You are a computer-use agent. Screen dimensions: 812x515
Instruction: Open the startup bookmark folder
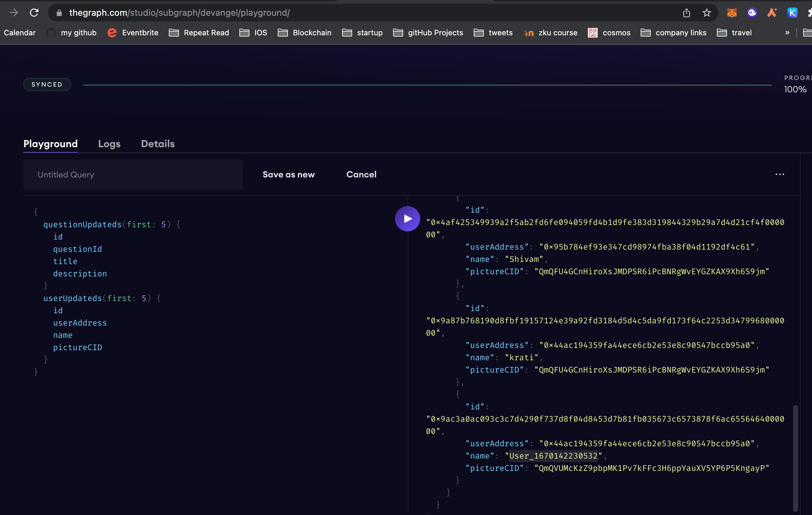click(362, 33)
